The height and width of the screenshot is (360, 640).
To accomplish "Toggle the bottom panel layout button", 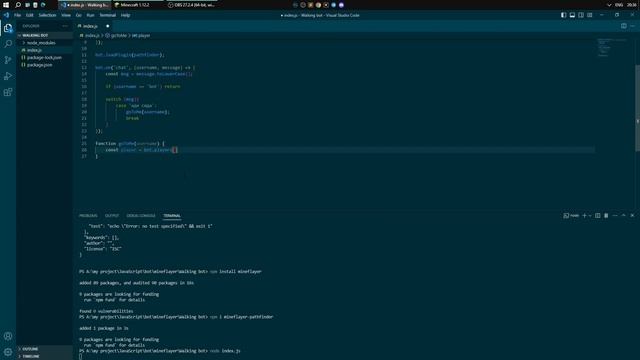I will (x=572, y=15).
